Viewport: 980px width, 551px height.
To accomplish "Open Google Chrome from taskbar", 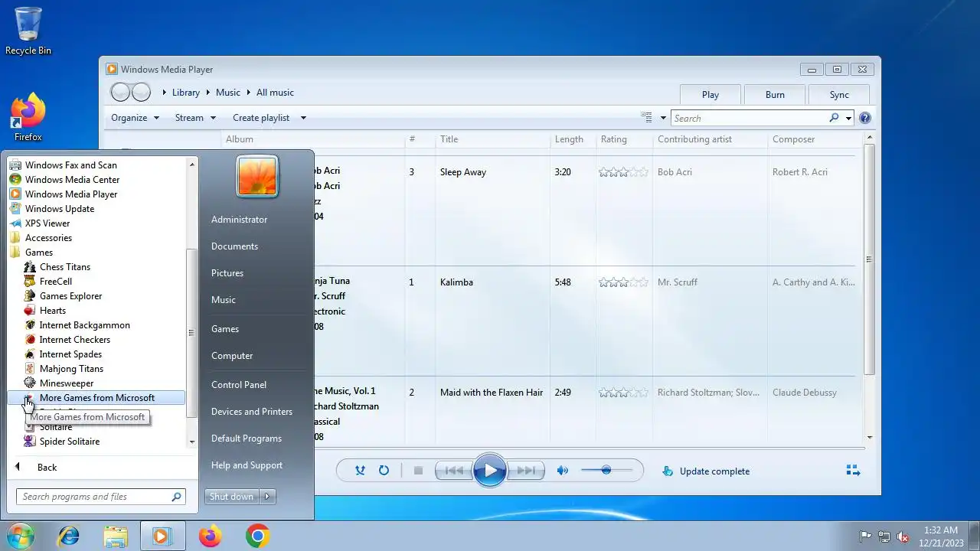I will pos(257,536).
